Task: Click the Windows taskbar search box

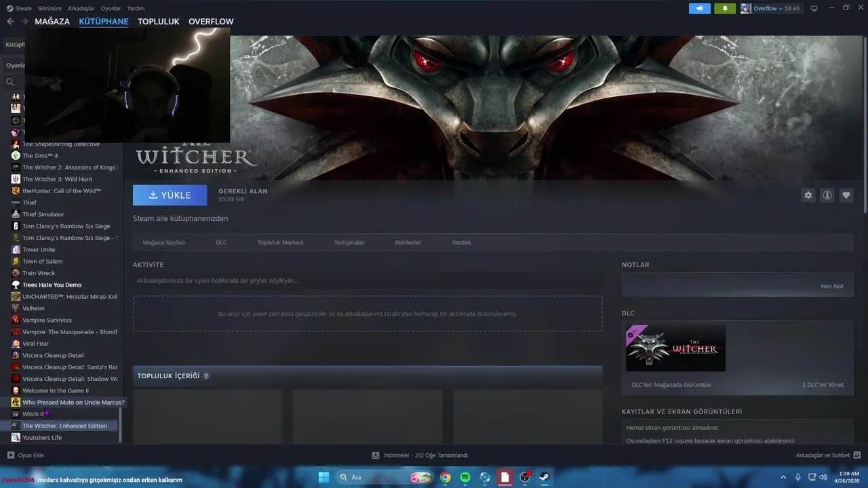Action: point(384,477)
